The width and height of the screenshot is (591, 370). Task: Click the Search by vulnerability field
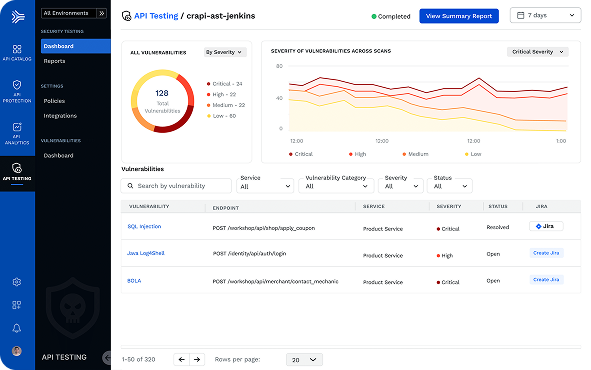pyautogui.click(x=176, y=186)
